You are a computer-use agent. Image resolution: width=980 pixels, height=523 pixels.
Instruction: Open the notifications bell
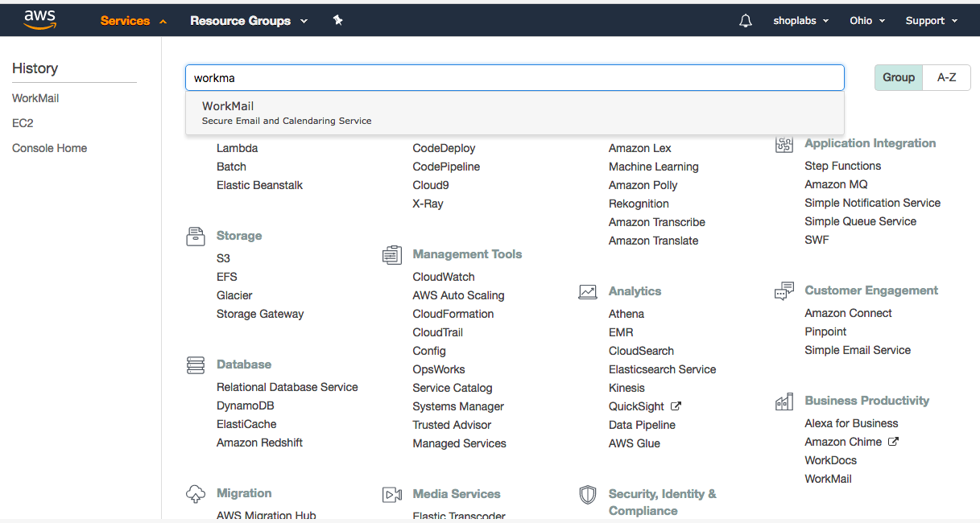[746, 21]
